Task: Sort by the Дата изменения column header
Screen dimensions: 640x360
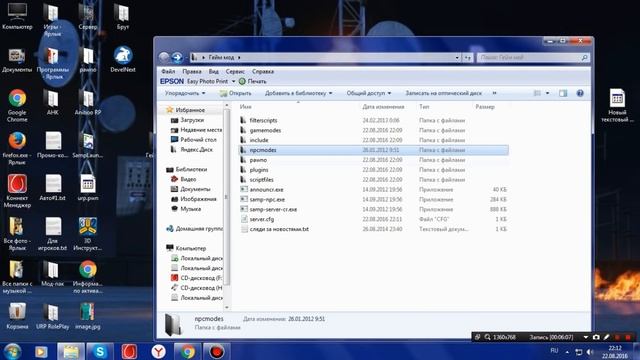Action: tap(383, 107)
